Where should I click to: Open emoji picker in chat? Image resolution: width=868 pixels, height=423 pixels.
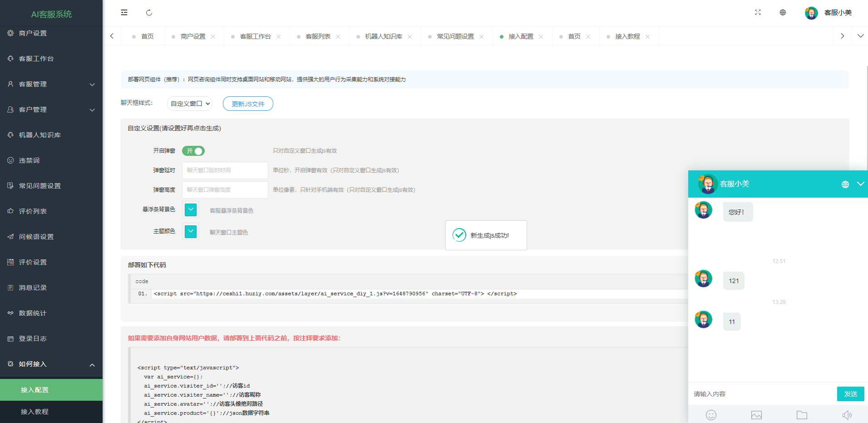(x=711, y=415)
